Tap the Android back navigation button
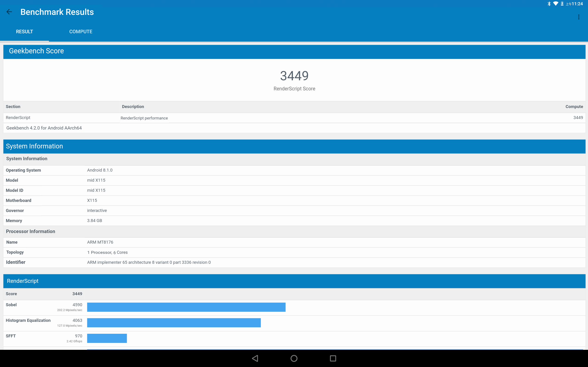 (x=255, y=358)
